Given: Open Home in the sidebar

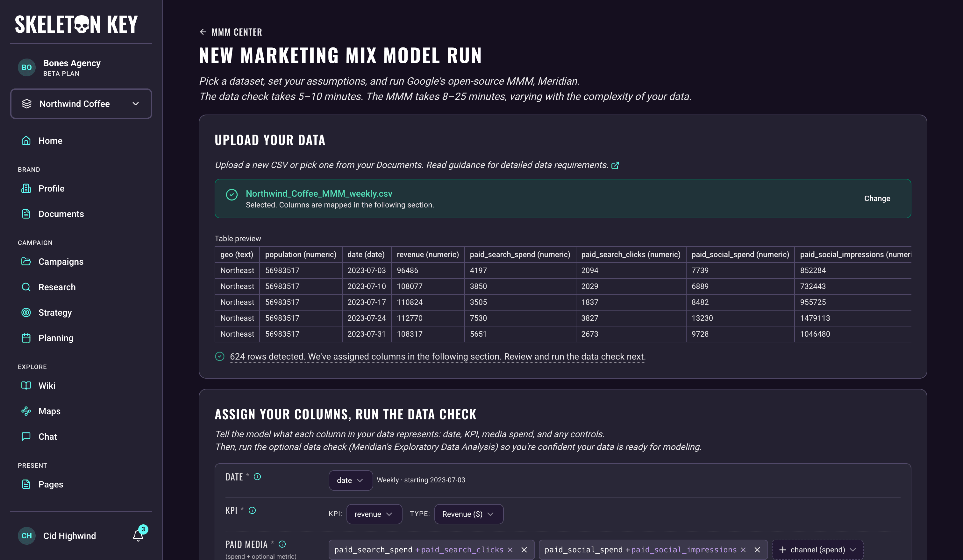Looking at the screenshot, I should pyautogui.click(x=50, y=140).
